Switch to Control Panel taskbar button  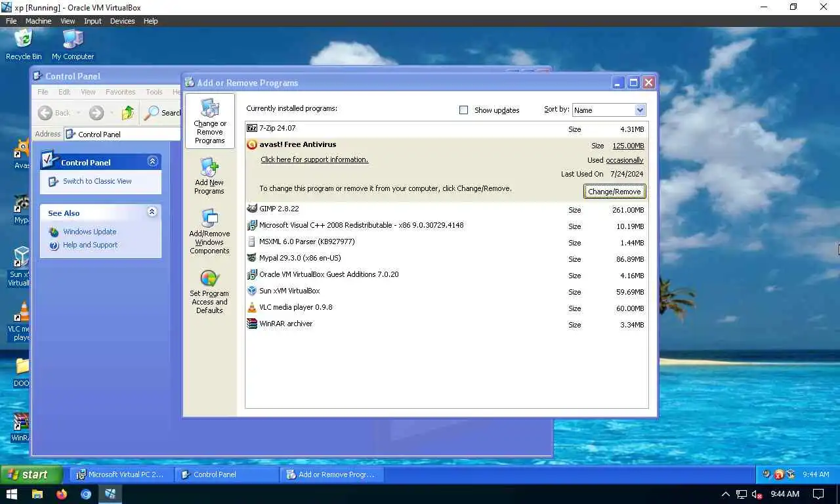[x=227, y=474]
